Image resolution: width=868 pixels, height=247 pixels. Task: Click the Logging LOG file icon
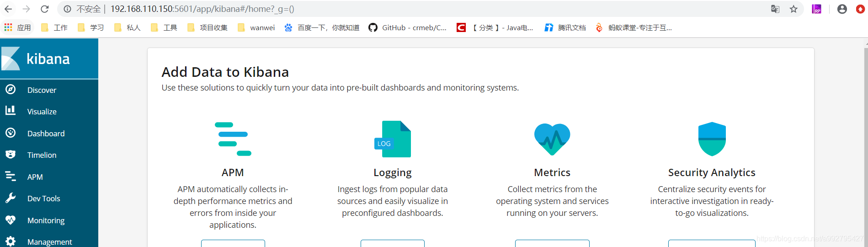tap(393, 139)
